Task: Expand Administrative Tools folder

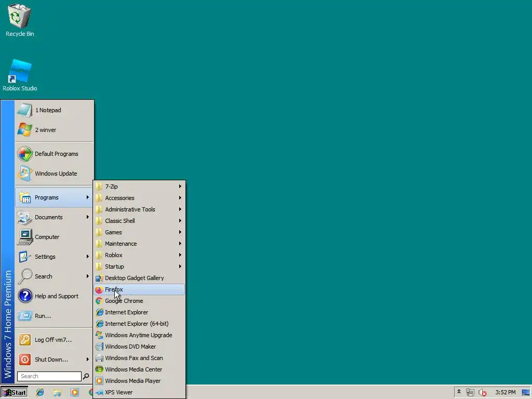Action: tap(139, 209)
